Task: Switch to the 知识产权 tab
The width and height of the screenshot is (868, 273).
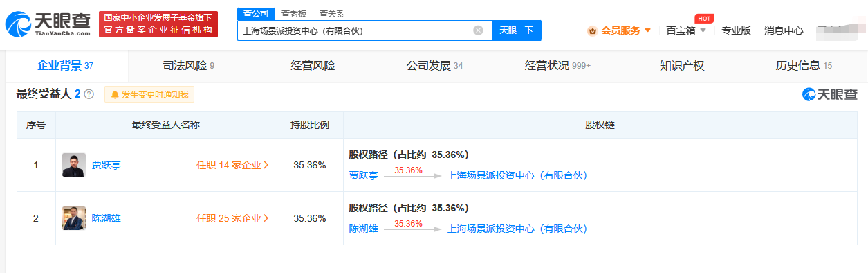Action: pos(682,66)
